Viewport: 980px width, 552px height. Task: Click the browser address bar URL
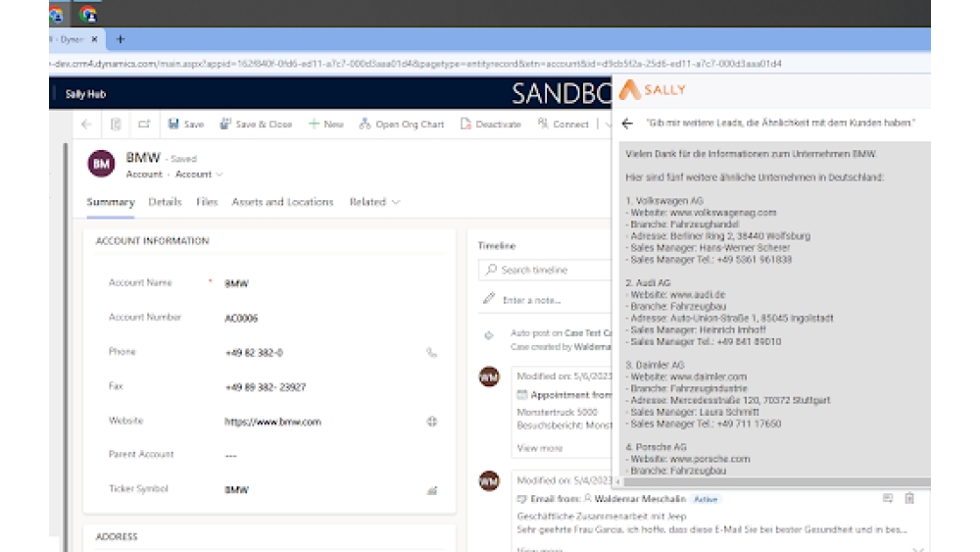[x=416, y=64]
